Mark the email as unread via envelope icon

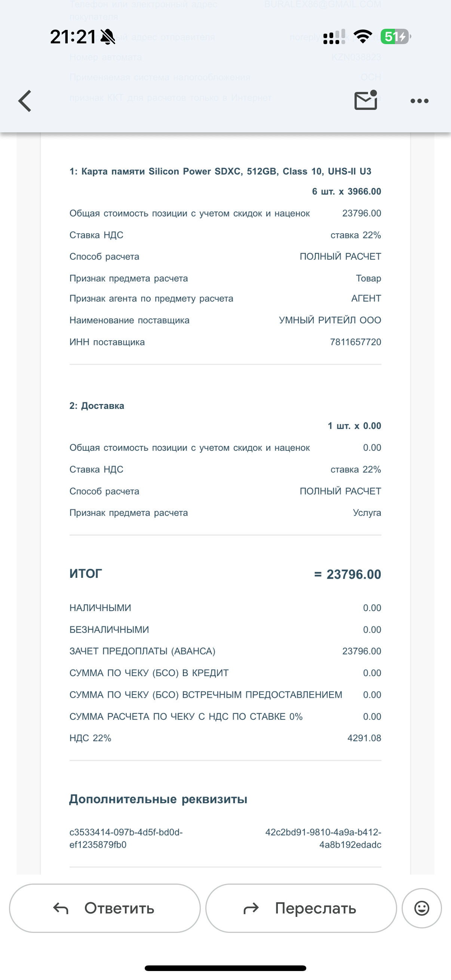point(366,101)
